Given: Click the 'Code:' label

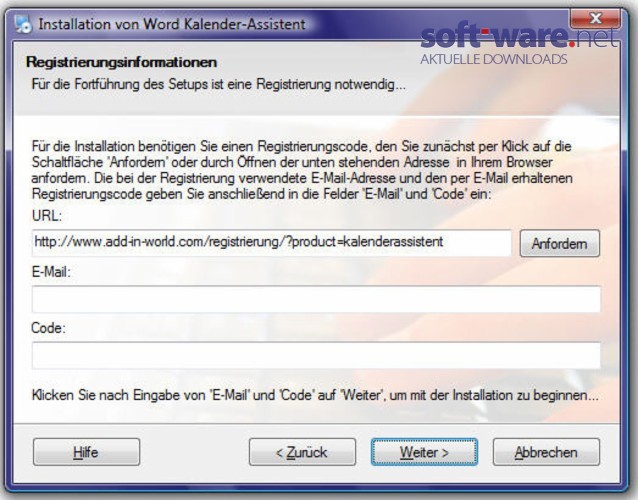Looking at the screenshot, I should coord(48,328).
